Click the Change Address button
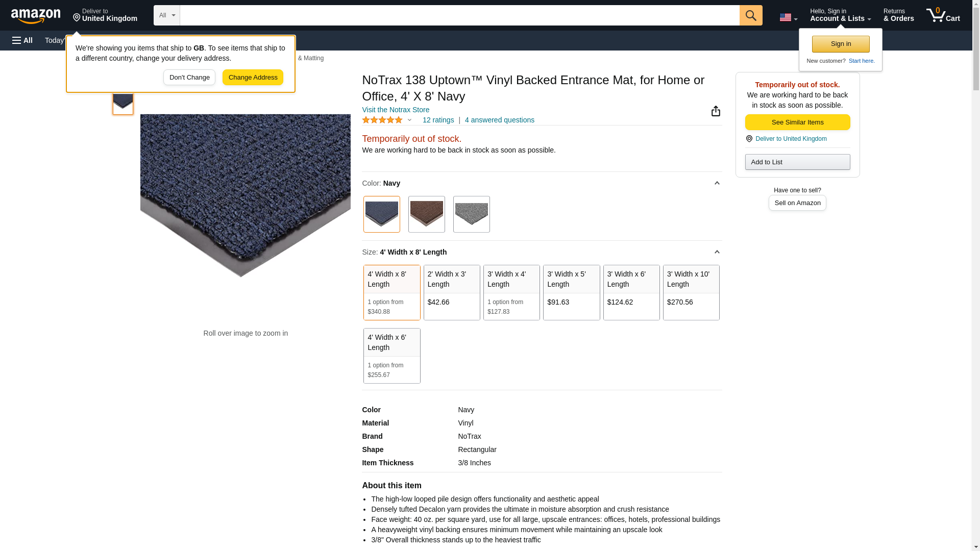980x551 pixels. (253, 78)
